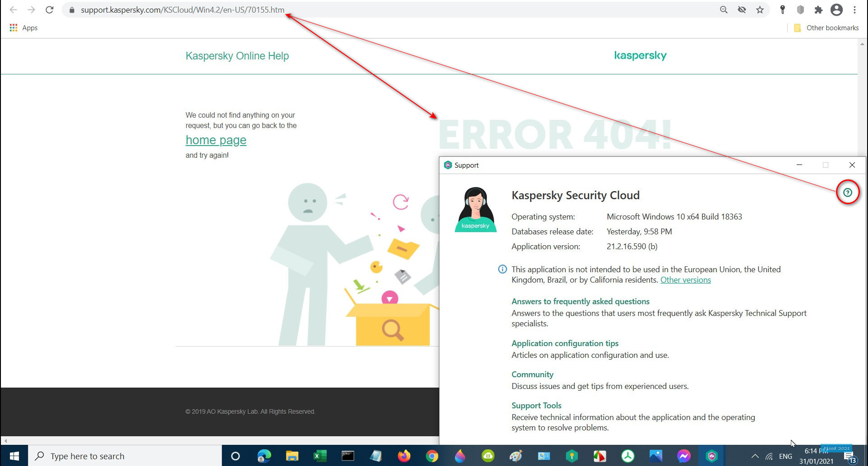The height and width of the screenshot is (466, 868).
Task: Click the Kaspersky Online Help heading link
Action: (237, 56)
